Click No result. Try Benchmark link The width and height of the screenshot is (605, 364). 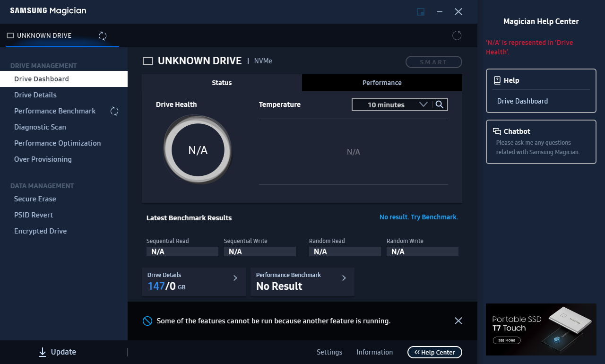point(419,217)
